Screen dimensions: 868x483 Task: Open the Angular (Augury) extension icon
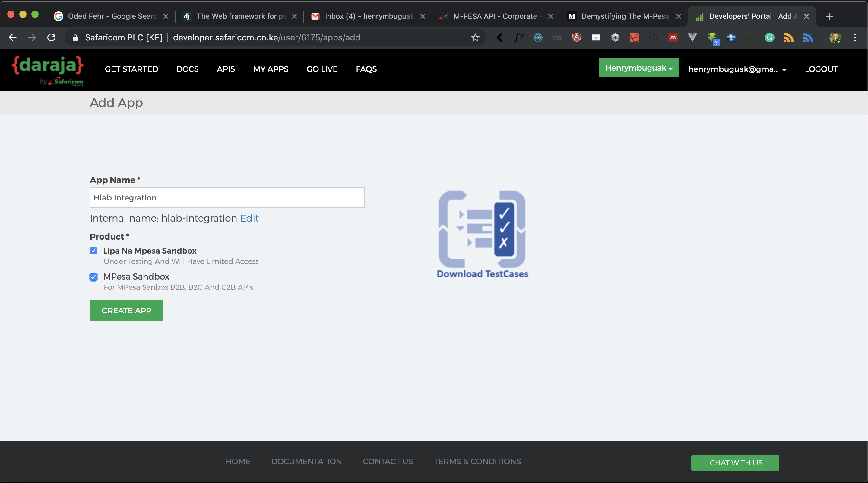pyautogui.click(x=577, y=37)
